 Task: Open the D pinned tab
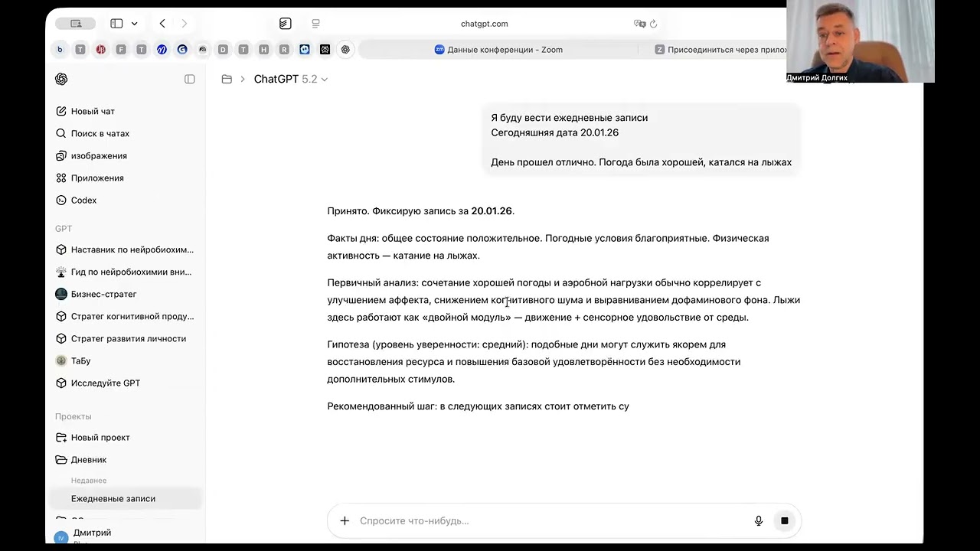point(223,50)
